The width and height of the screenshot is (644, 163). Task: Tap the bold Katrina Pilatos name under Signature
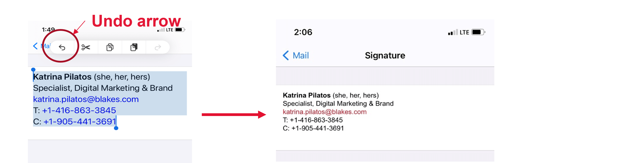307,95
